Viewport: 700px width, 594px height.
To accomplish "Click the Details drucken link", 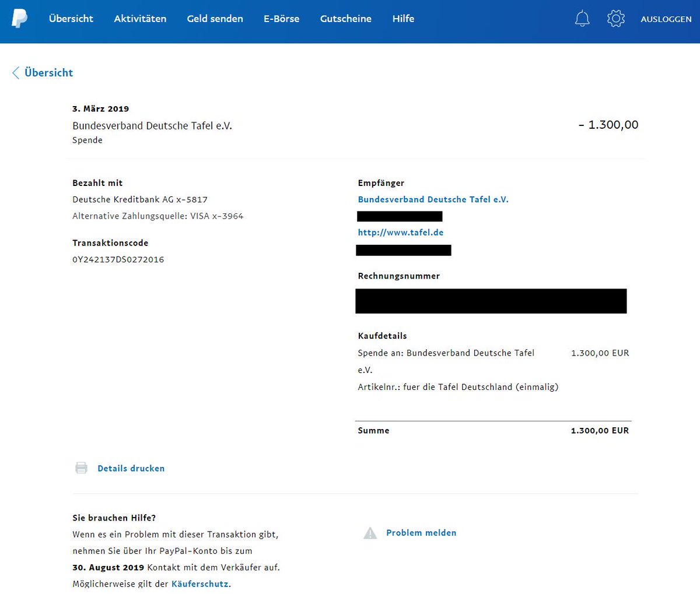I will [131, 468].
